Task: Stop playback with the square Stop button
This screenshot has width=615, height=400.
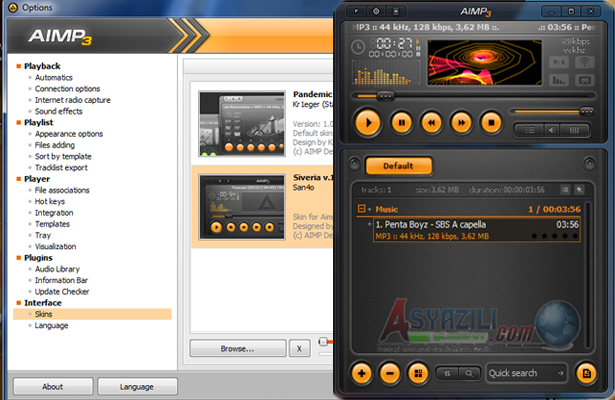Action: point(491,123)
